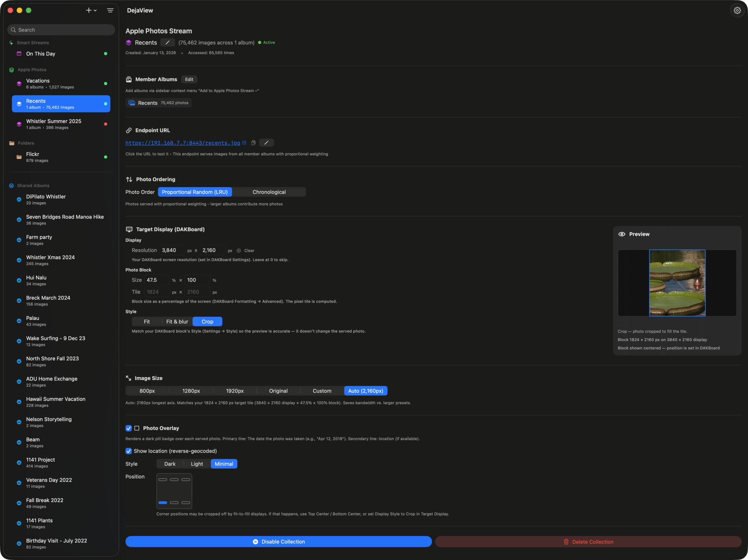Click the Hui Nalu shared album icon
The height and width of the screenshot is (560, 748).
[x=19, y=281]
